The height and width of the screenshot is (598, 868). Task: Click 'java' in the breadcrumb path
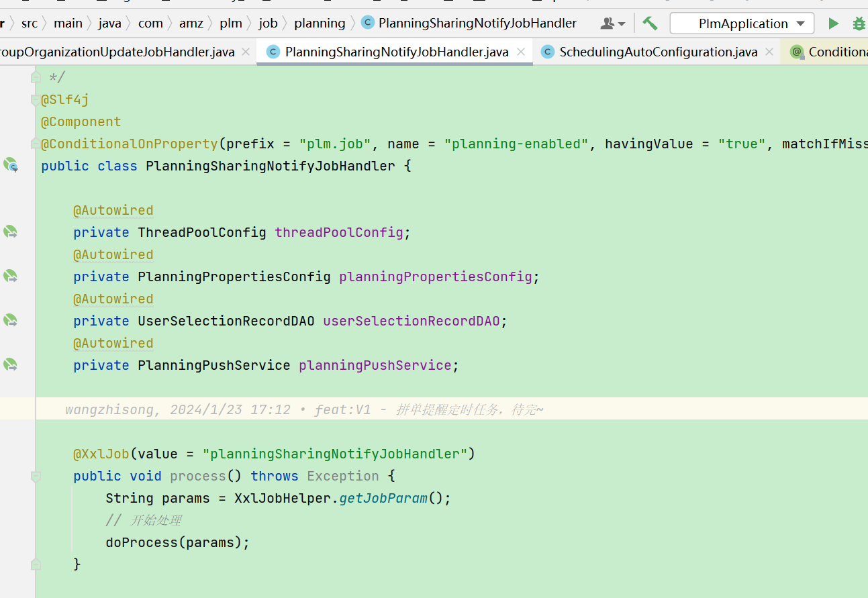pyautogui.click(x=110, y=23)
